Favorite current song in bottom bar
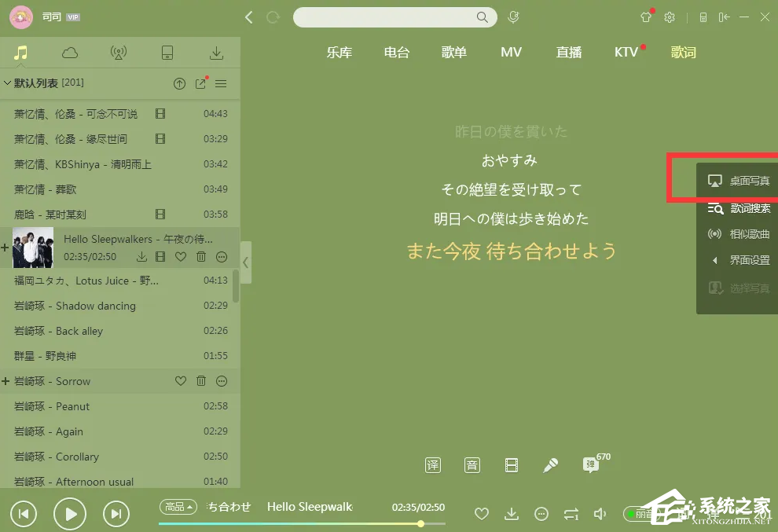The height and width of the screenshot is (532, 778). [x=481, y=514]
